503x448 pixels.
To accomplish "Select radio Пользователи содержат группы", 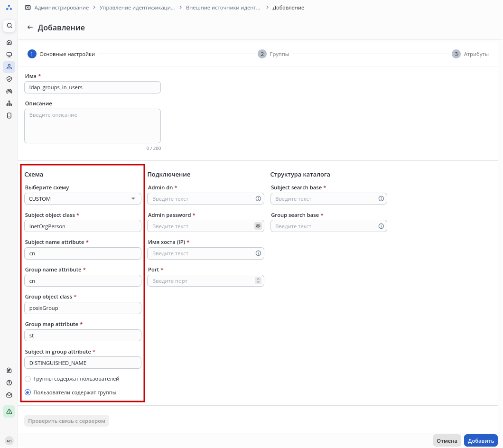I will point(28,392).
